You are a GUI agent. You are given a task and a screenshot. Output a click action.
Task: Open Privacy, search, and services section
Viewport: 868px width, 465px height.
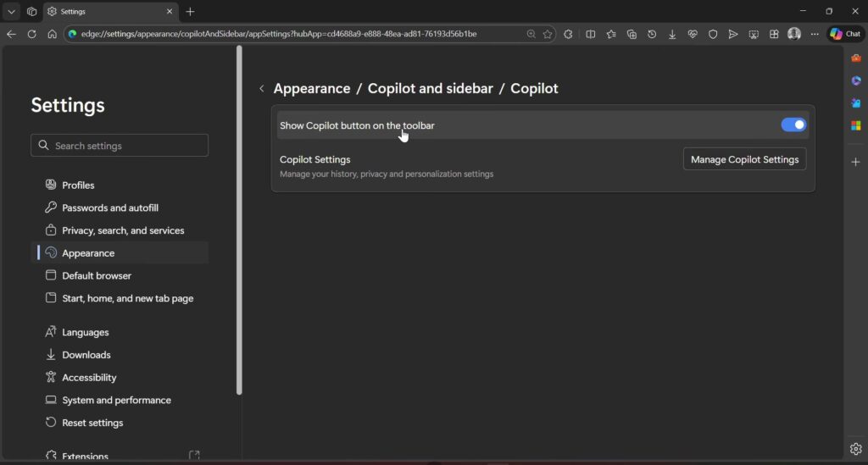pos(120,230)
